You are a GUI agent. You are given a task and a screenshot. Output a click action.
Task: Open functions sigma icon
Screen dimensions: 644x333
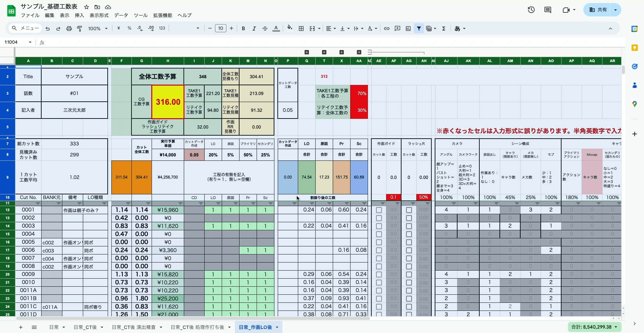pyautogui.click(x=444, y=29)
